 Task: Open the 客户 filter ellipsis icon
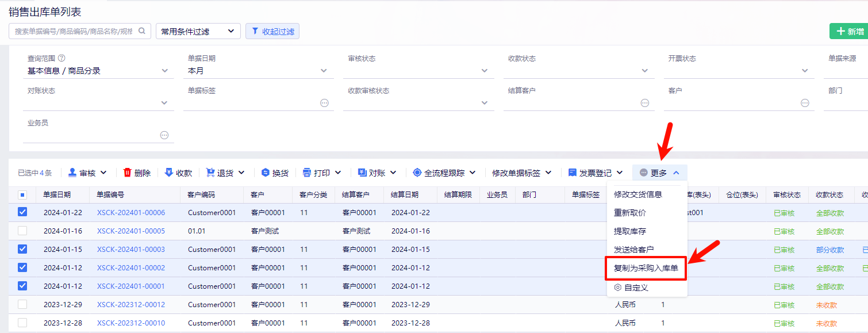805,103
